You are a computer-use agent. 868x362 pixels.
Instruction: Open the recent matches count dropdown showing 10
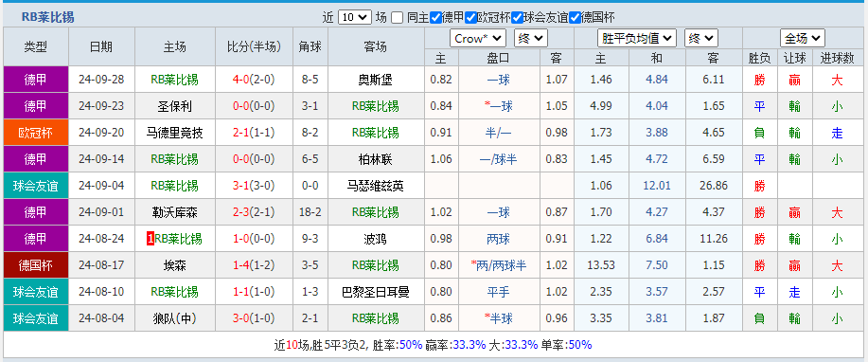pyautogui.click(x=355, y=17)
